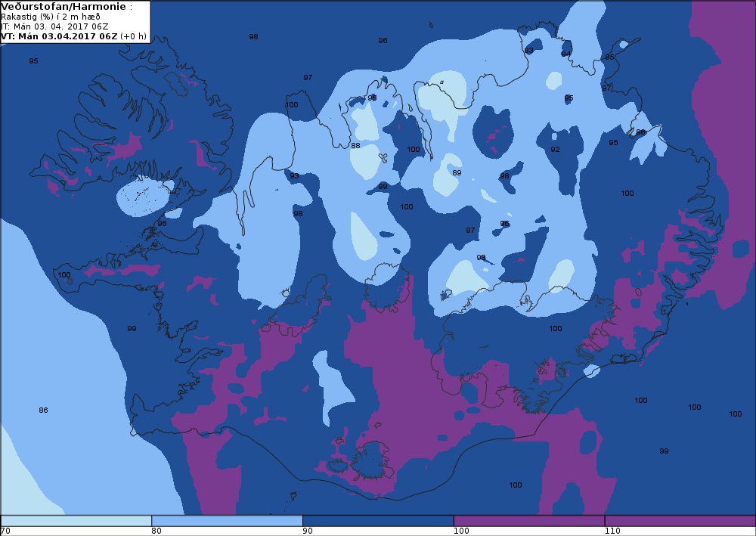Click the humidity value 94 on the map
This screenshot has height=536, width=756.
[566, 54]
